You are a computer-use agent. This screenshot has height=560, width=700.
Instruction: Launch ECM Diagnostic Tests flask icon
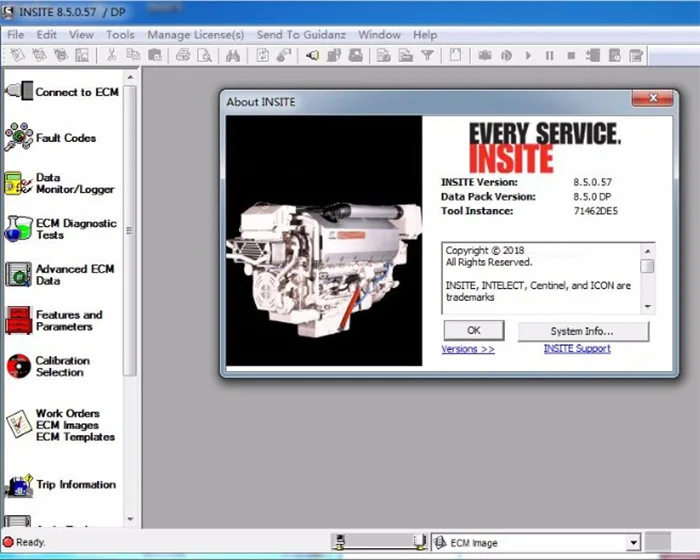[x=19, y=229]
